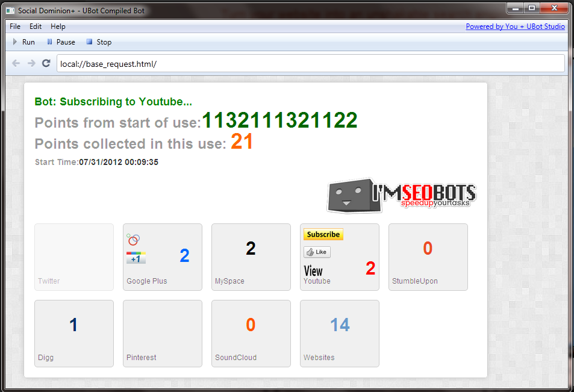This screenshot has height=392, width=574.
Task: Open the SoundCloud tile
Action: coord(251,334)
